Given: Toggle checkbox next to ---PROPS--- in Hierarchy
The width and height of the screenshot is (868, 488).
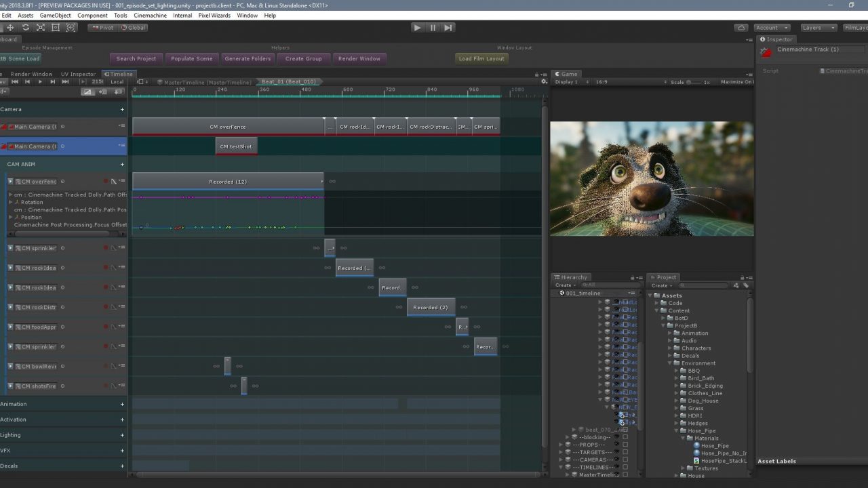Looking at the screenshot, I should click(x=625, y=445).
